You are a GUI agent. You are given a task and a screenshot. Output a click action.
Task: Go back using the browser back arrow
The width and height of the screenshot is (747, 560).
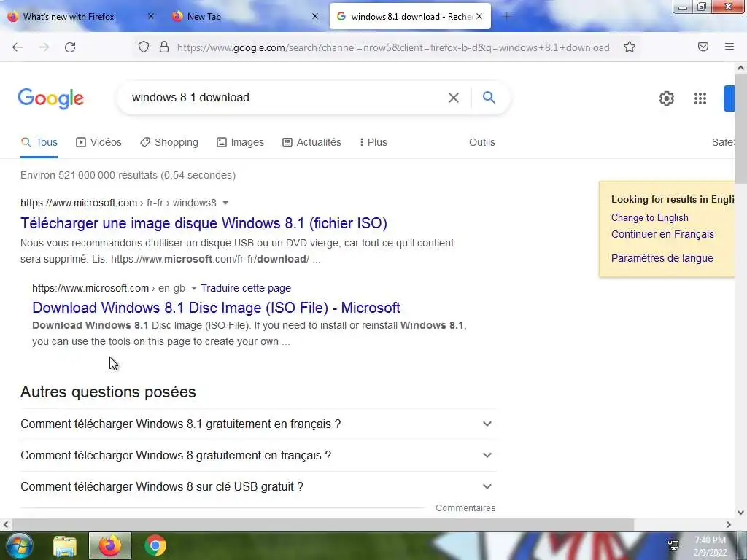(18, 47)
